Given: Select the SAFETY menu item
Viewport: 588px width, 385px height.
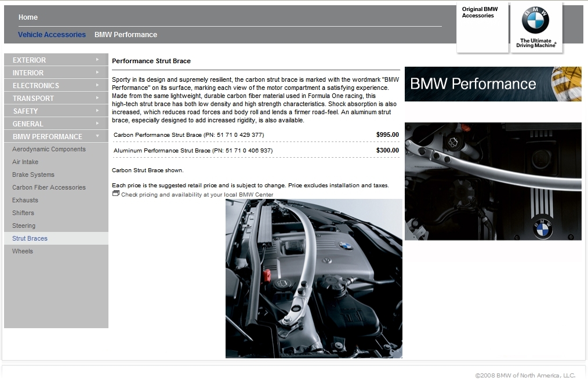Looking at the screenshot, I should (26, 111).
